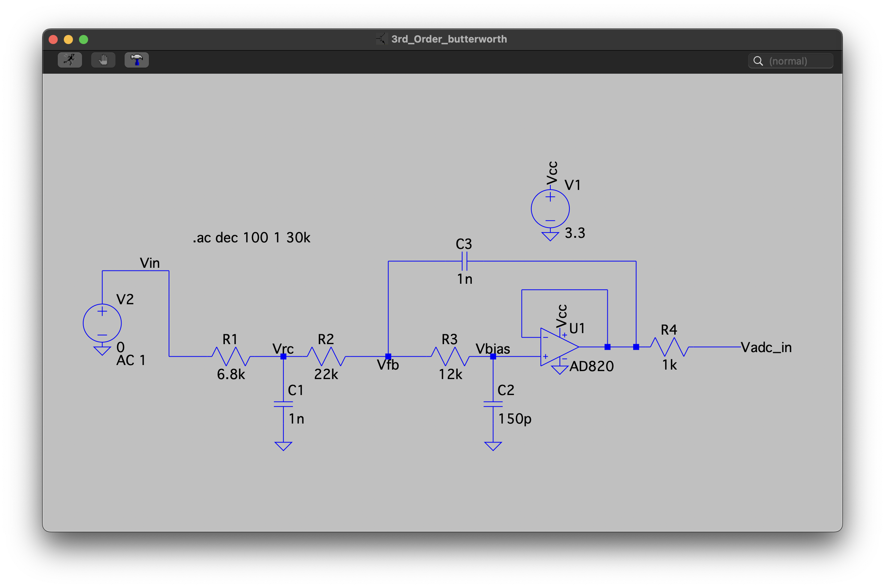
Task: Click the Run simulation running-man icon
Action: (x=70, y=60)
